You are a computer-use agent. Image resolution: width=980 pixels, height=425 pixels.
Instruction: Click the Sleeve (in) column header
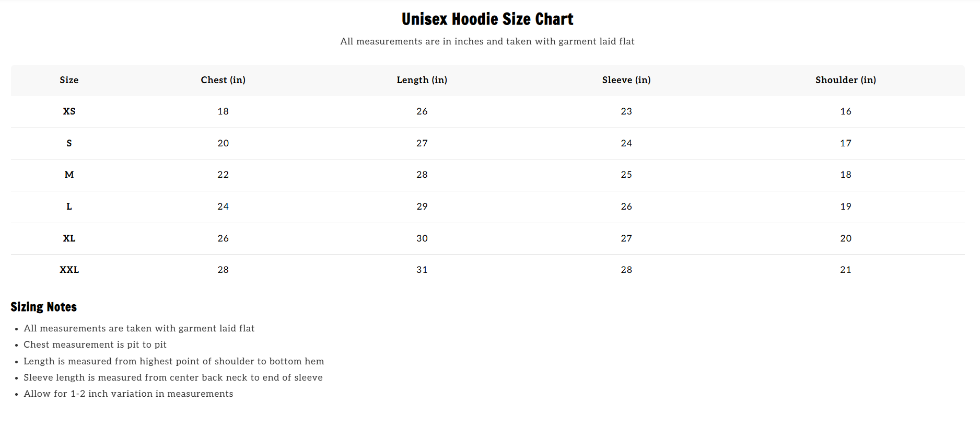tap(626, 80)
